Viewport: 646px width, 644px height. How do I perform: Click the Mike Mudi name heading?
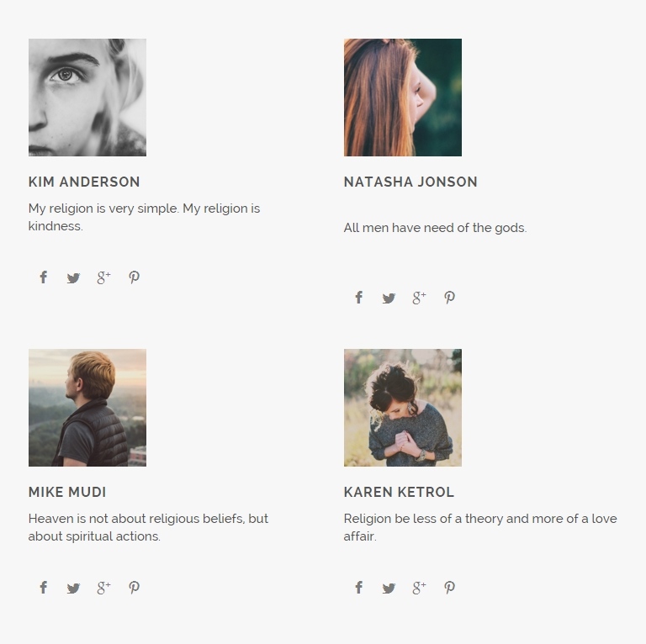67,492
